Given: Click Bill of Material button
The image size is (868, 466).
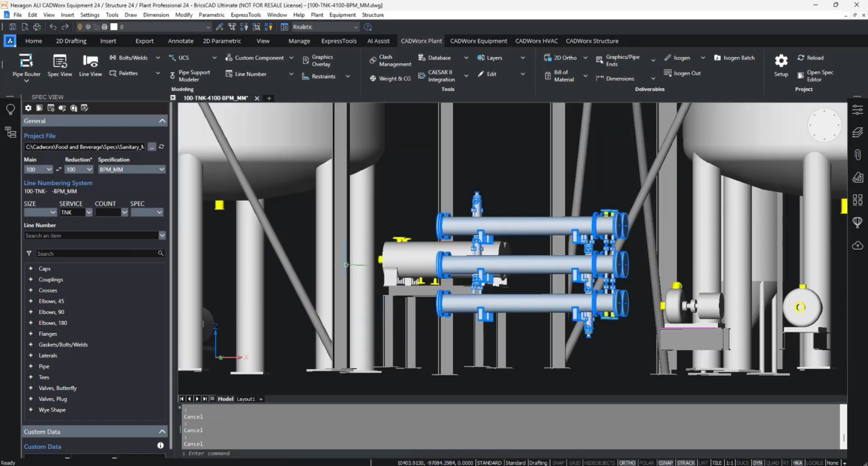Looking at the screenshot, I should (559, 76).
